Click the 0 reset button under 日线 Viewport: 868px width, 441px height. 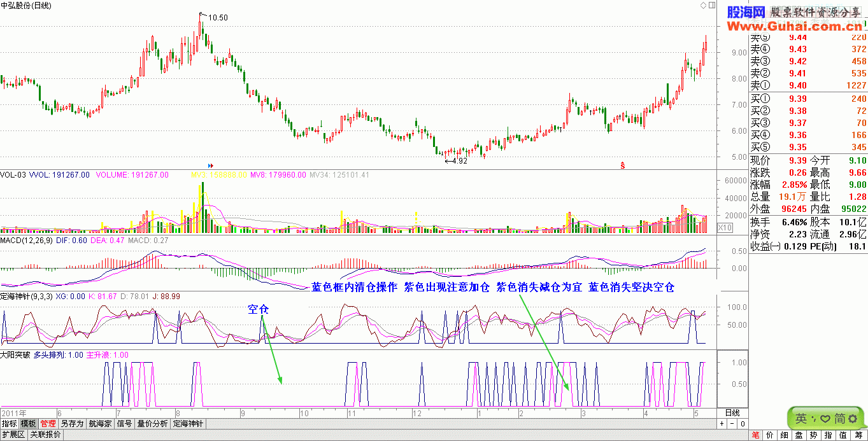(x=743, y=424)
